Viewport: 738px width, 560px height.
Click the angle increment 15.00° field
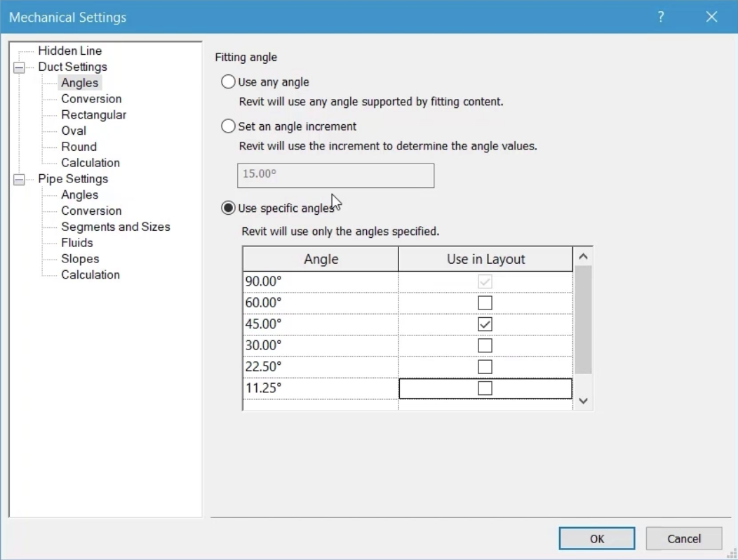(x=335, y=175)
